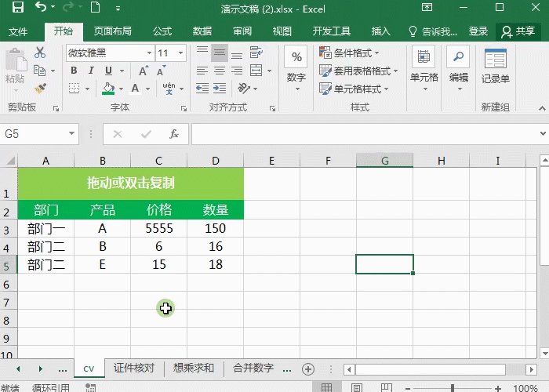
Task: Toggle Wrap Text icon
Action: click(256, 53)
